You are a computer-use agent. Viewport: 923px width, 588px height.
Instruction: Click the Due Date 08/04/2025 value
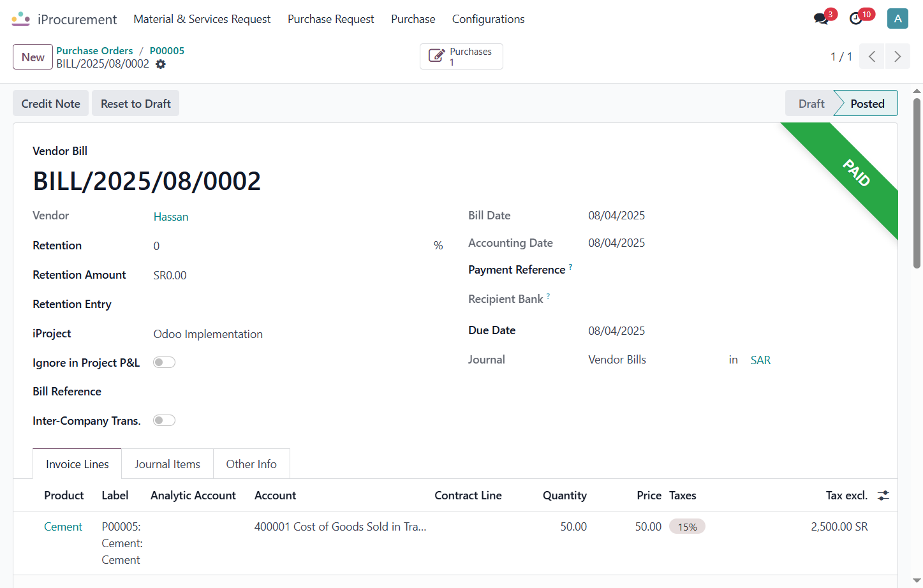tap(616, 331)
